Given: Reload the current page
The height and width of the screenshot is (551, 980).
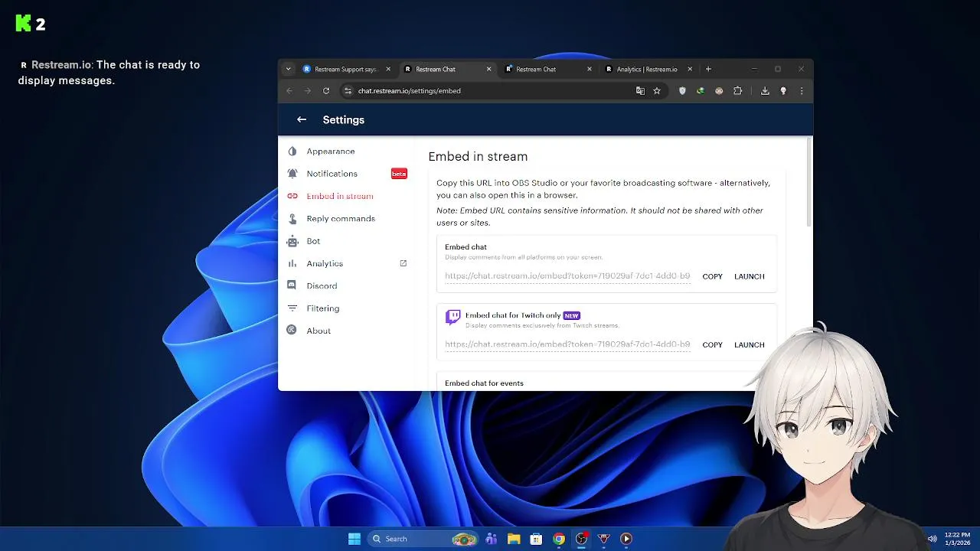Looking at the screenshot, I should point(326,90).
